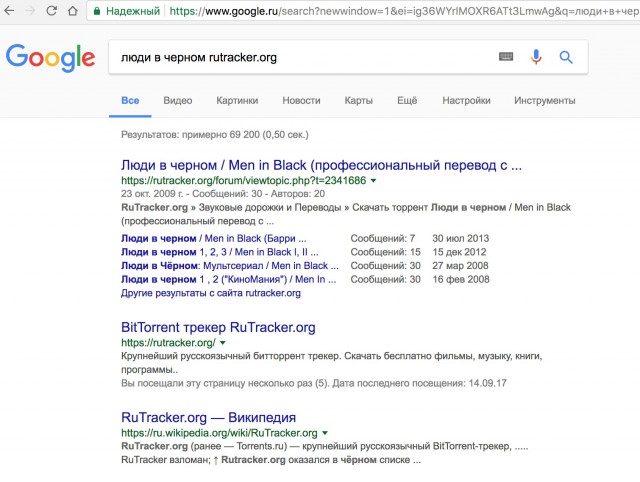The height and width of the screenshot is (482, 640).
Task: Click the date 27 мар 2008
Action: pos(460,266)
